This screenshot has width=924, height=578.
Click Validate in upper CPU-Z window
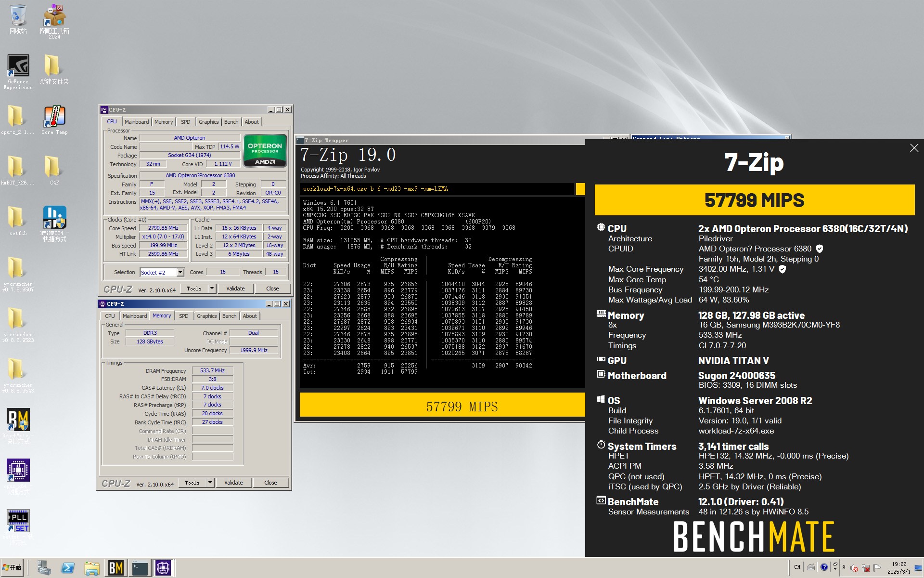point(235,289)
